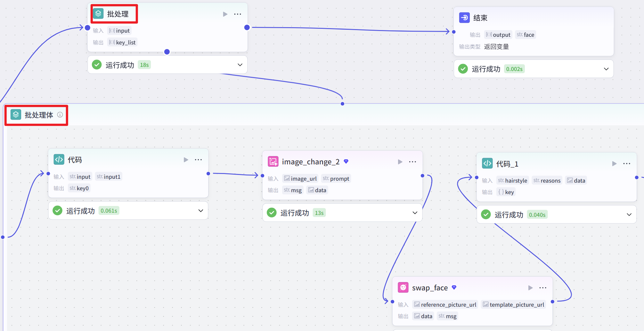Click the 结束 node icon

tap(464, 18)
